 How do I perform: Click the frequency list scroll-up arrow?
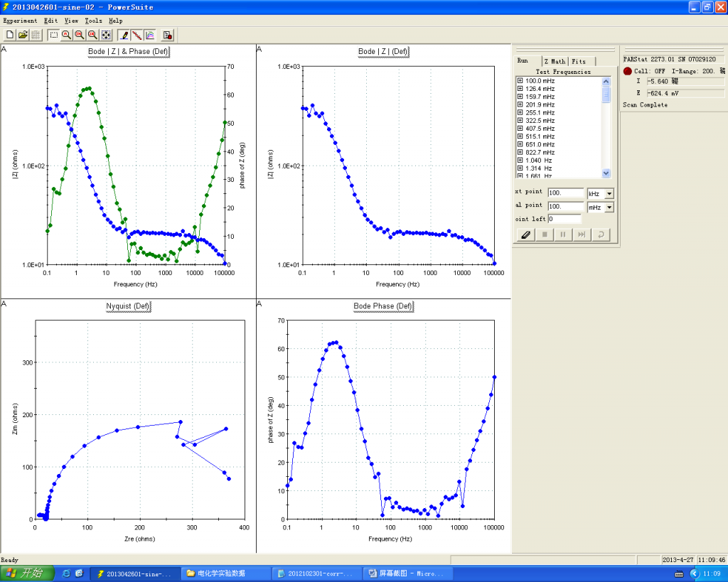pos(606,82)
